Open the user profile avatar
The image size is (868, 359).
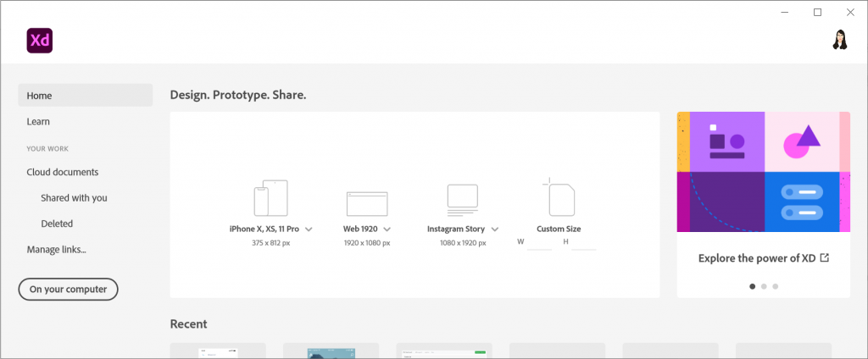click(x=840, y=40)
